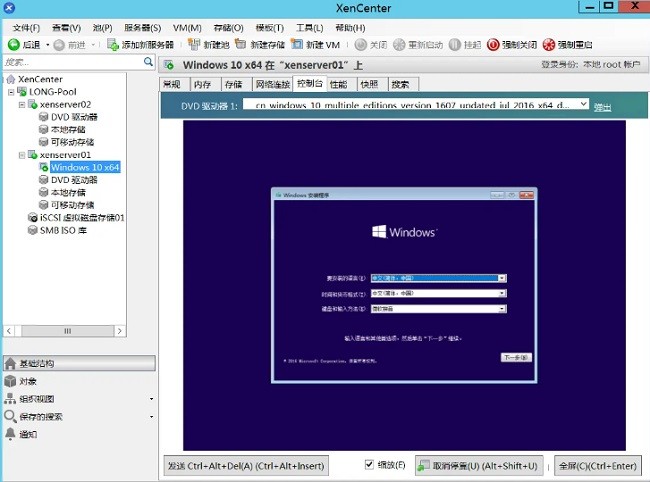Open the Pool (P) menu
This screenshot has height=482, width=650.
[102, 28]
